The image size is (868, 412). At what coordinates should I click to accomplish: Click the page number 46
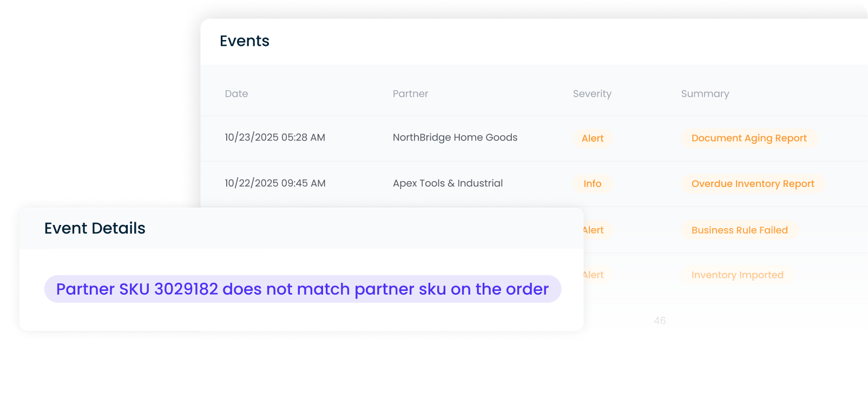660,321
